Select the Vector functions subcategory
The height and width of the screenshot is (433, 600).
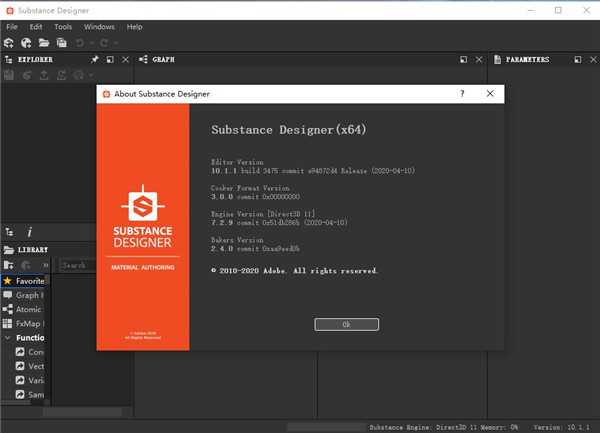point(30,366)
